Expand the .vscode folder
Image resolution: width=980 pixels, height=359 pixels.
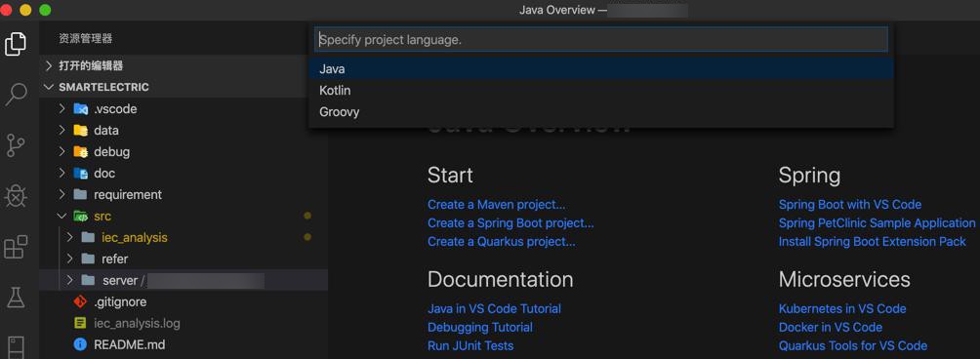61,108
